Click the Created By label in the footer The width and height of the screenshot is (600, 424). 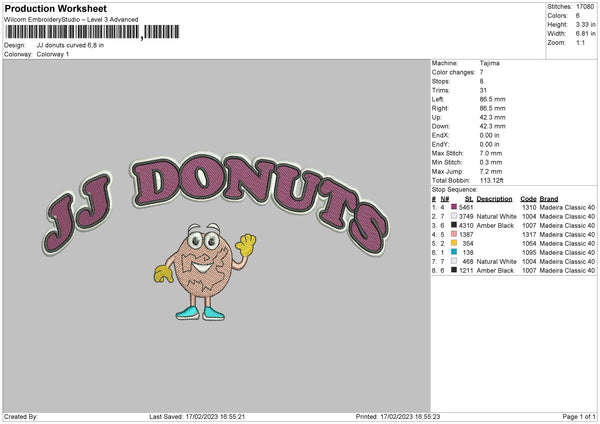click(21, 416)
